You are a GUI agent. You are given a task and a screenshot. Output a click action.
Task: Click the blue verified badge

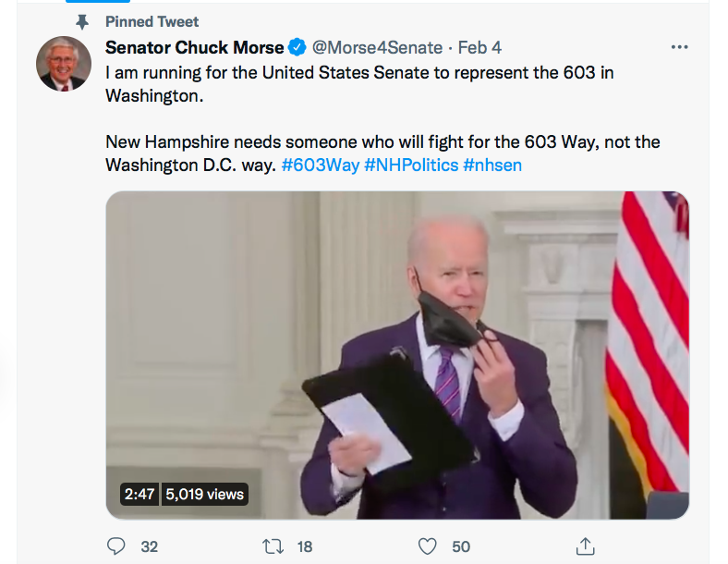[x=297, y=47]
